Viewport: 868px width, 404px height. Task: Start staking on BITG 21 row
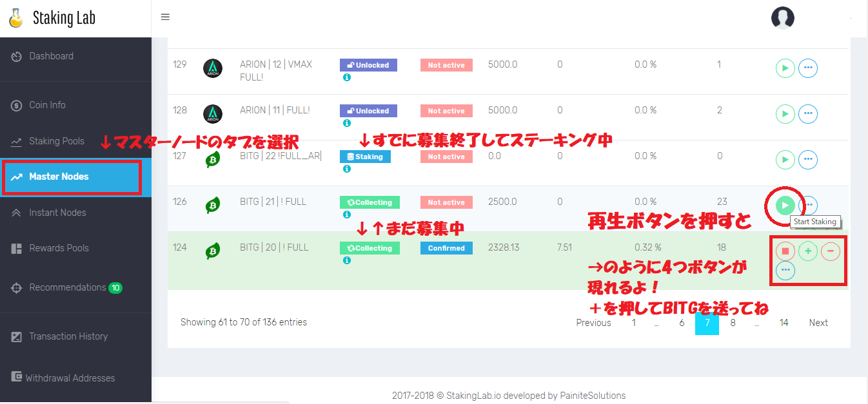click(x=785, y=205)
